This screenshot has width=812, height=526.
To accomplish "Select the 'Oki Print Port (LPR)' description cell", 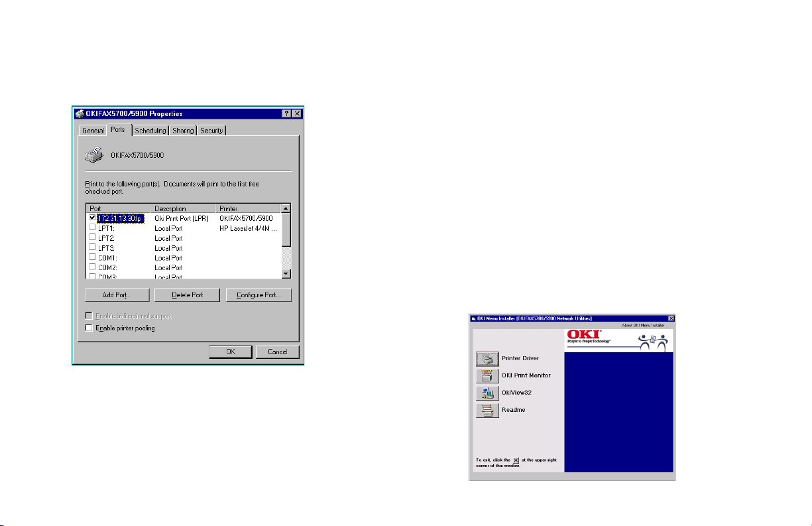I will click(x=182, y=218).
